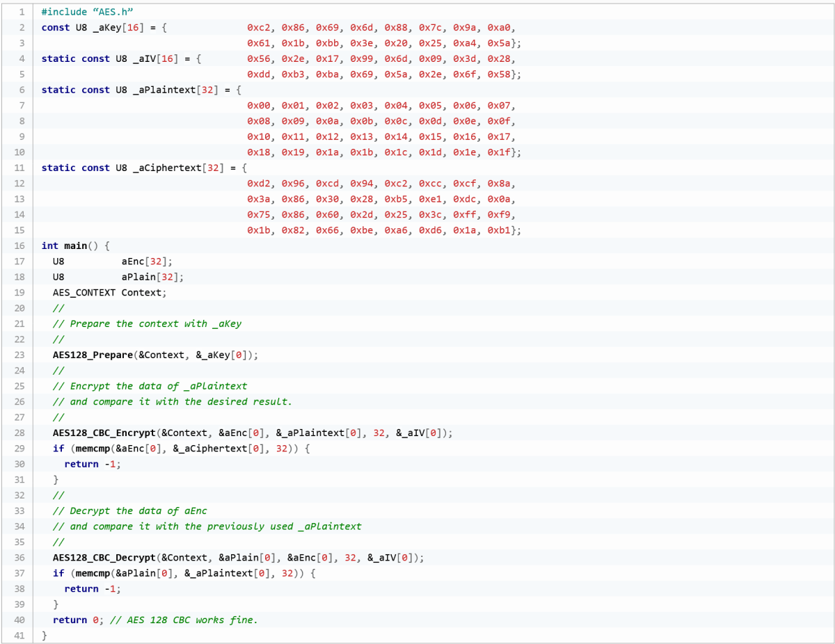This screenshot has height=644, width=835.
Task: Click the AES_CONTEXT type name
Action: (x=84, y=292)
